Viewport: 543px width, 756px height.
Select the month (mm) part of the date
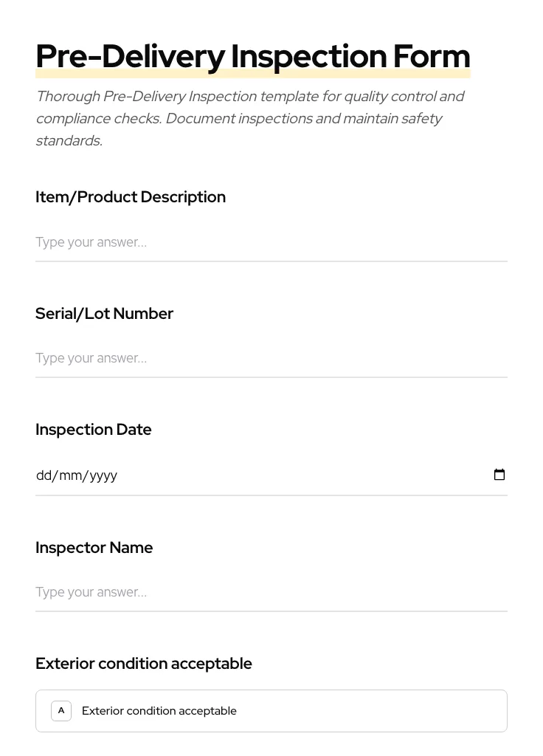tap(71, 475)
